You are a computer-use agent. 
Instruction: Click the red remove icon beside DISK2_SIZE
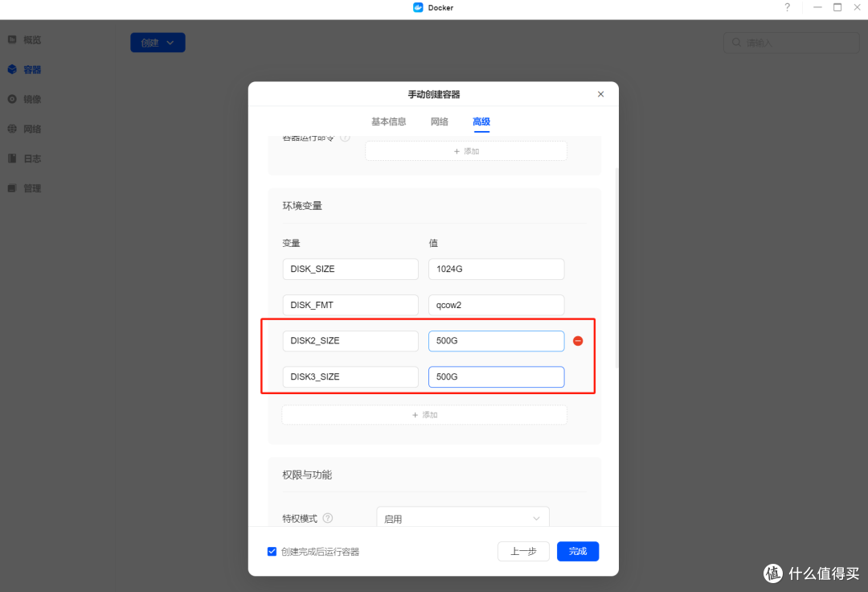click(578, 341)
